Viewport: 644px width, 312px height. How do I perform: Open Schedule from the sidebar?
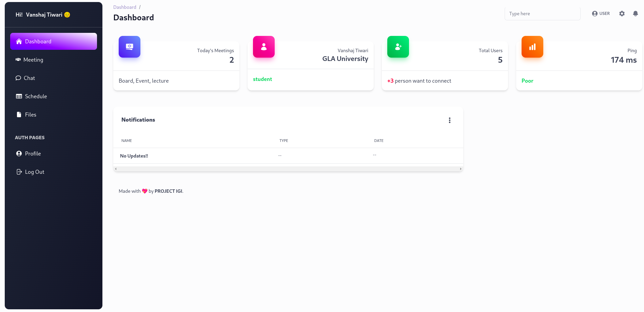point(36,96)
